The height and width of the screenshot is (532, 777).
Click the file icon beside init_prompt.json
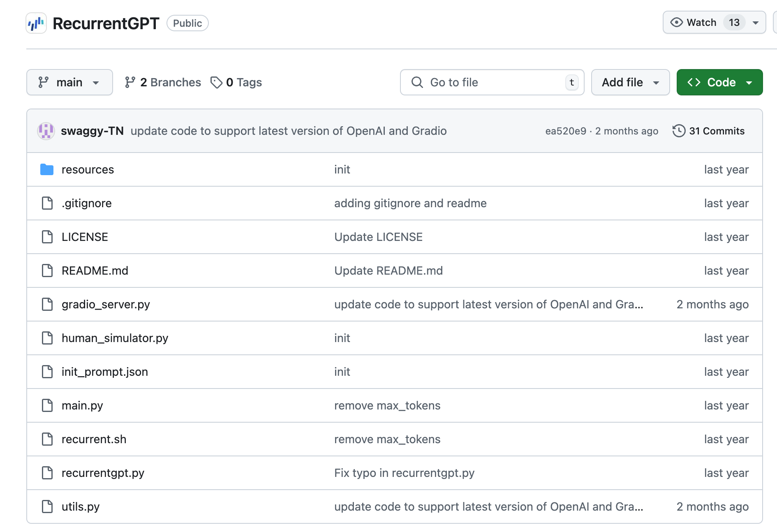click(47, 372)
